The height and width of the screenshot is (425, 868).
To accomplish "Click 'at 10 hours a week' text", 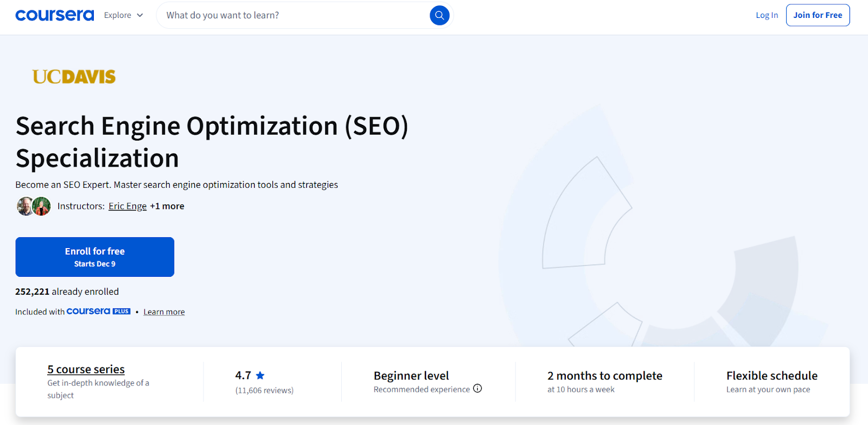I will [x=581, y=390].
